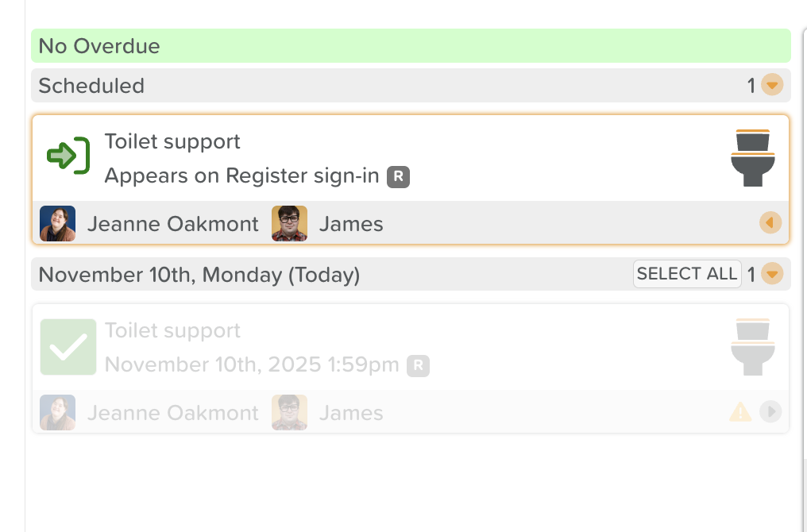This screenshot has width=807, height=532.
Task: Click the yellow warning triangle icon
Action: point(739,412)
